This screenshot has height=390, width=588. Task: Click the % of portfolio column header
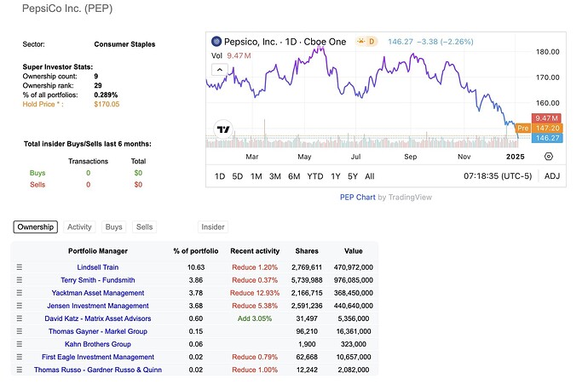pyautogui.click(x=196, y=251)
